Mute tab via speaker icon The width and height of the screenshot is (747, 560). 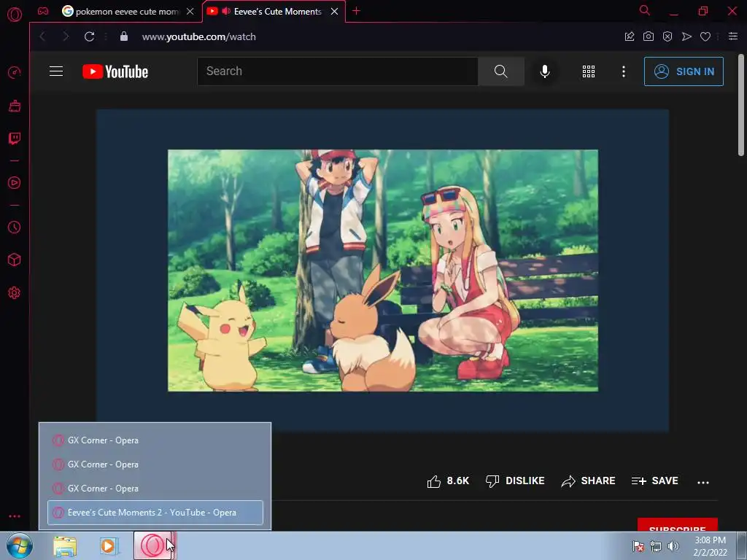tap(226, 11)
